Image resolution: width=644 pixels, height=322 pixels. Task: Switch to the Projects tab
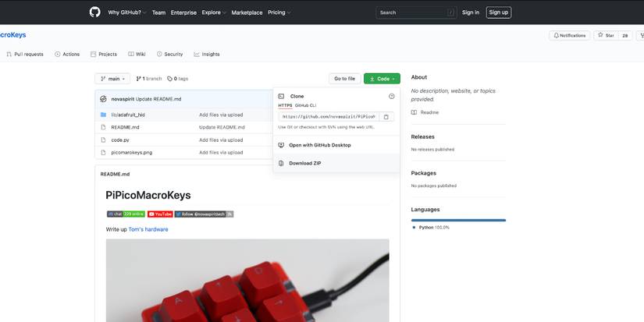tap(104, 54)
